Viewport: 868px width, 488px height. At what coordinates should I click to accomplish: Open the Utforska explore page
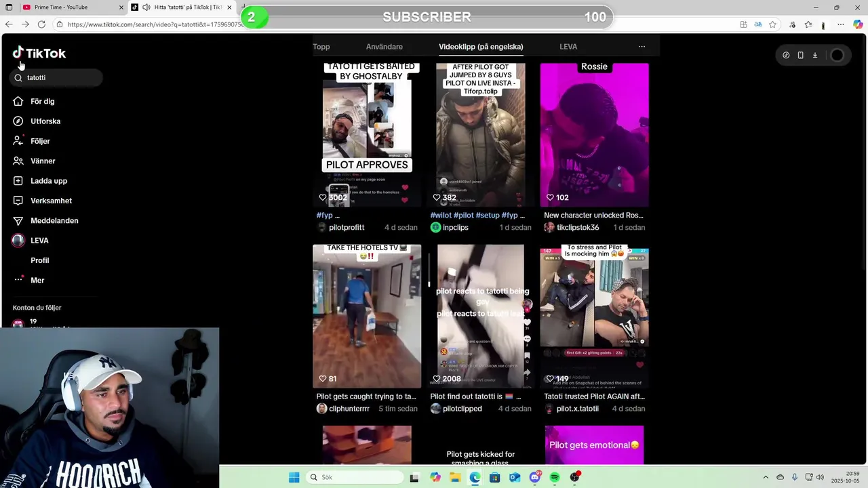[36, 121]
